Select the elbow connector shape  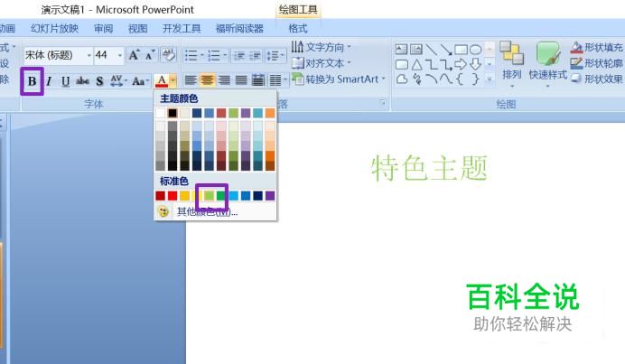coord(431,64)
